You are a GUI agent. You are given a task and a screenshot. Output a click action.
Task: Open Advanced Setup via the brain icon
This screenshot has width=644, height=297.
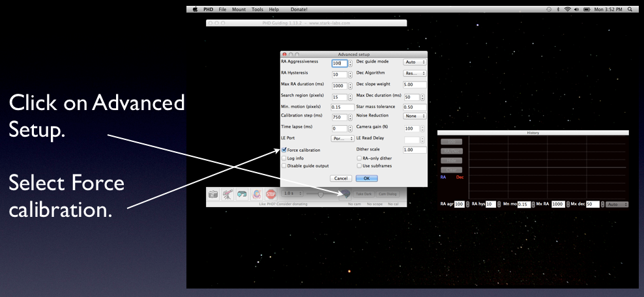point(345,193)
